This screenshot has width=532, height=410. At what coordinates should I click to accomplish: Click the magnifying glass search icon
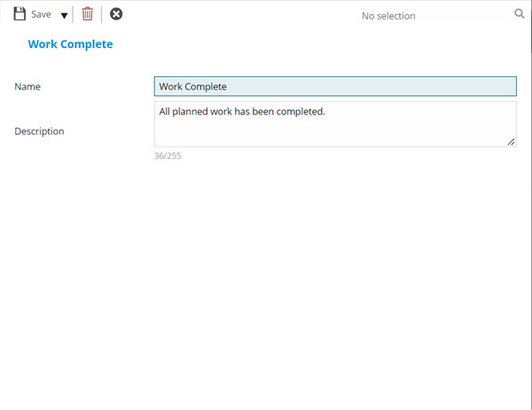(x=520, y=14)
